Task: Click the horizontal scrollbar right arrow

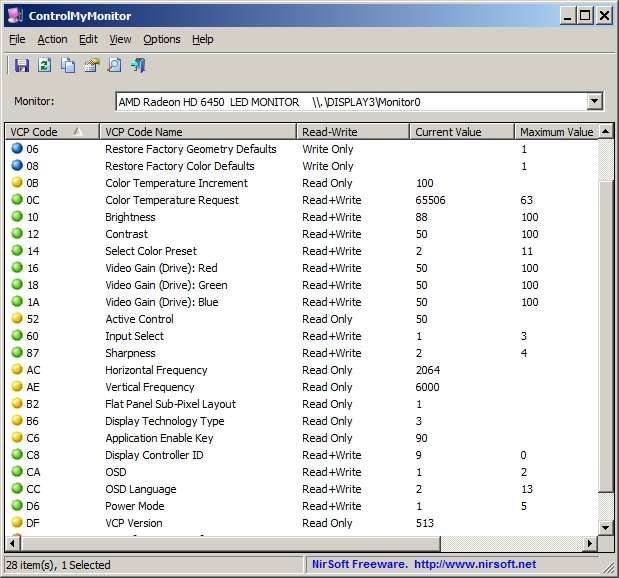Action: coord(589,543)
